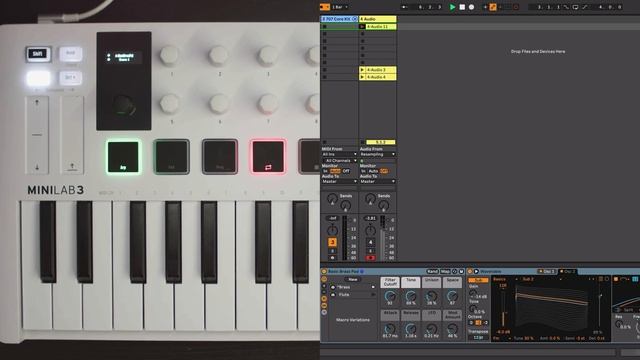This screenshot has width=640, height=360.
Task: Launch the 4-Audio 4 clip
Action: (362, 77)
